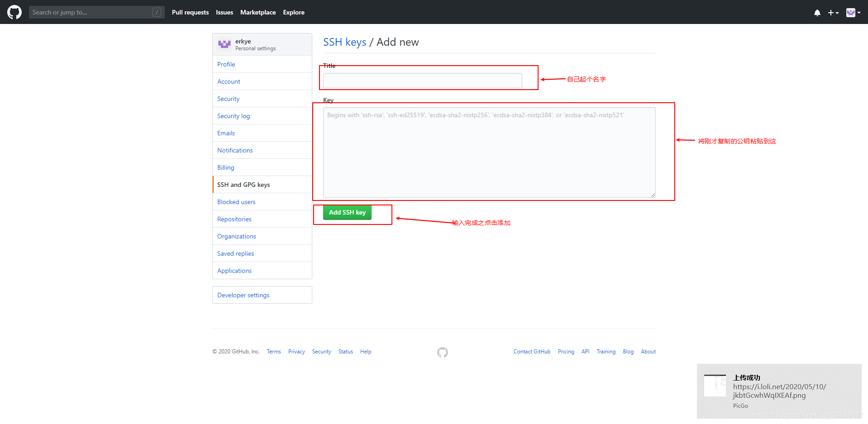Click the footer GitHub mark icon
Image resolution: width=868 pixels, height=424 pixels.
(443, 352)
